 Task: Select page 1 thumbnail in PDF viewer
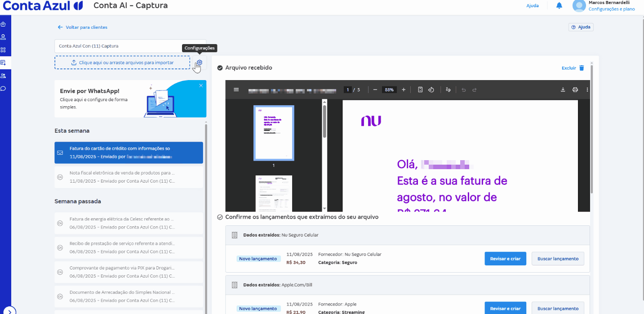274,133
